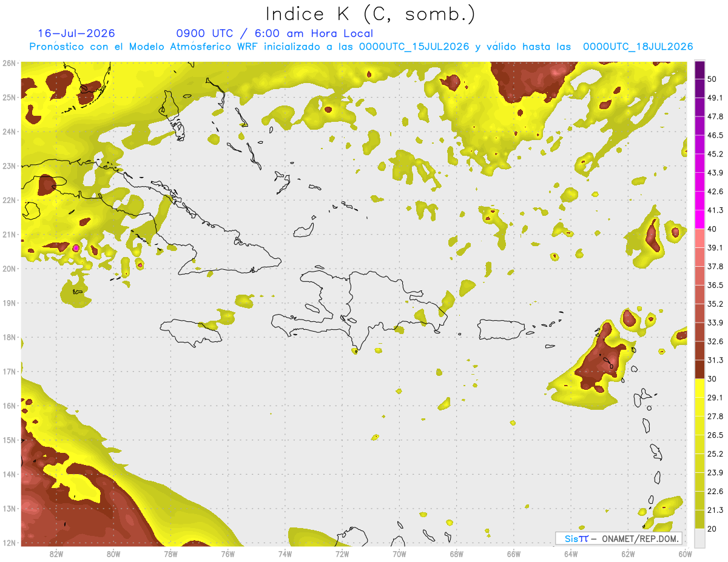Click the '62W' longitude label
This screenshot has width=728, height=562.
[628, 554]
